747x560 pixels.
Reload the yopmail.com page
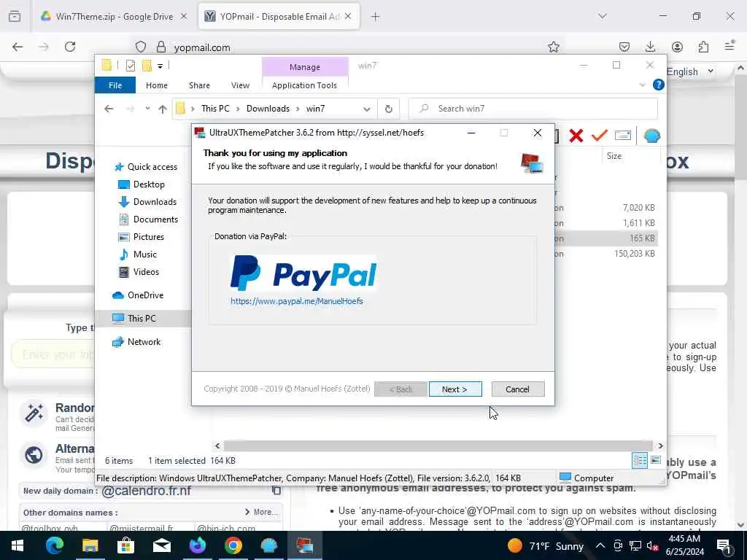70,47
